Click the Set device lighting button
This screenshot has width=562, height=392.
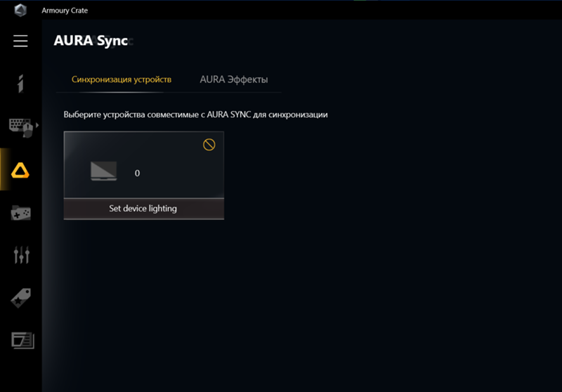coord(144,209)
